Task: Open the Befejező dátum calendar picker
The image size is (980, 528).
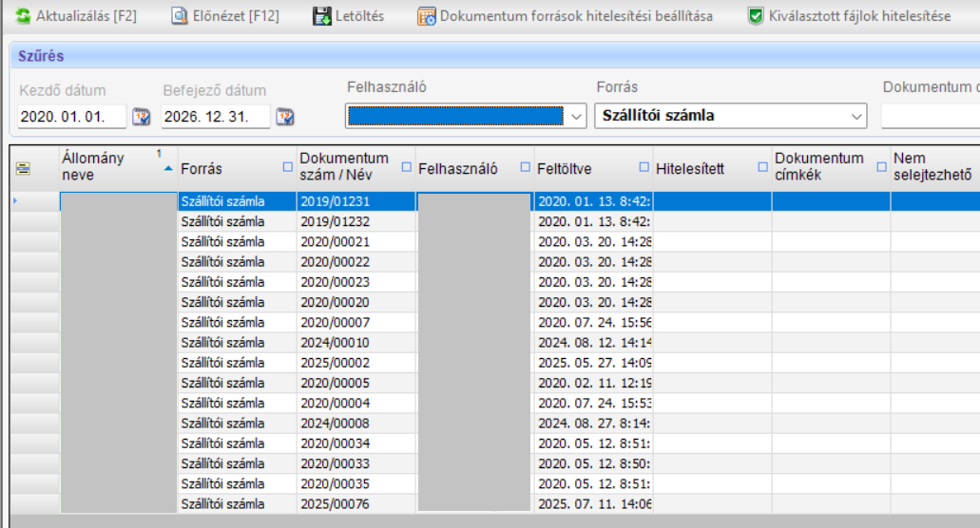Action: (284, 117)
